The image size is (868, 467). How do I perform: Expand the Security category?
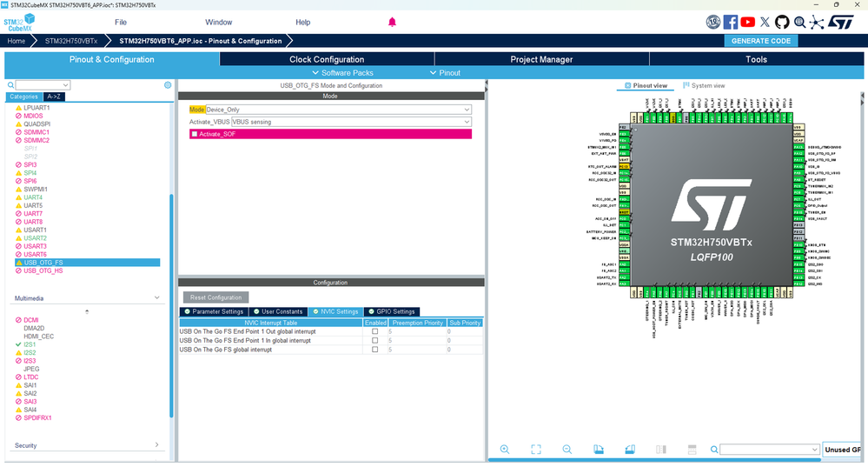click(x=156, y=445)
